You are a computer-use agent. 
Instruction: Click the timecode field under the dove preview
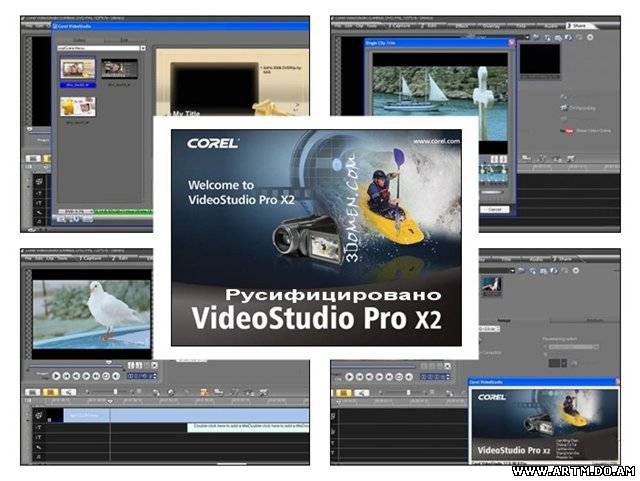pos(142,376)
